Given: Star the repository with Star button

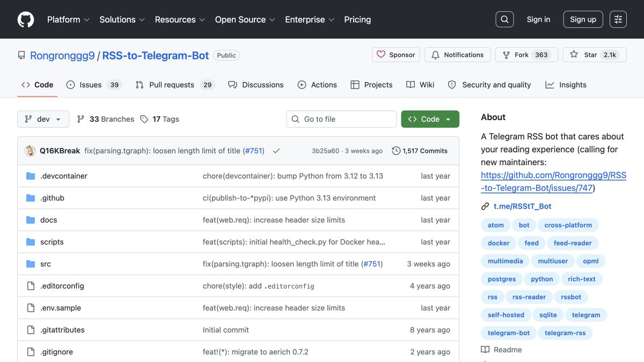Looking at the screenshot, I should 595,55.
